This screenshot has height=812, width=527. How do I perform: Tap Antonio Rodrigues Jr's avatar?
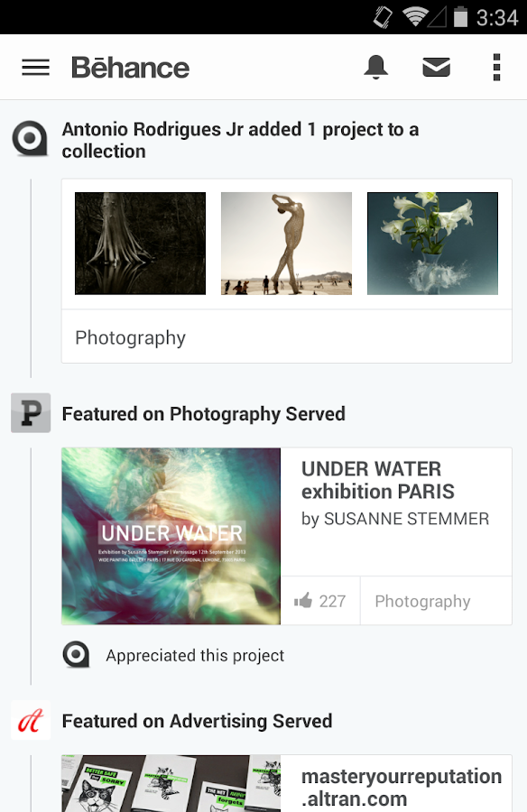[x=28, y=138]
